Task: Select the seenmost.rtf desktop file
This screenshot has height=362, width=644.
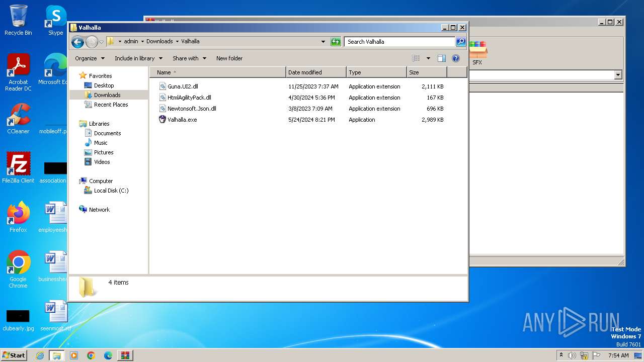Action: [55, 316]
